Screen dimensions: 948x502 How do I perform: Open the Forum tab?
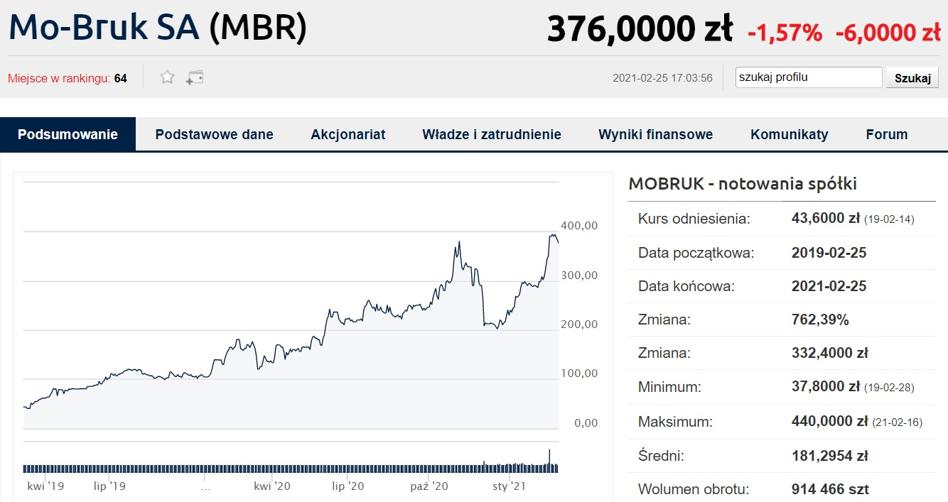click(x=886, y=134)
